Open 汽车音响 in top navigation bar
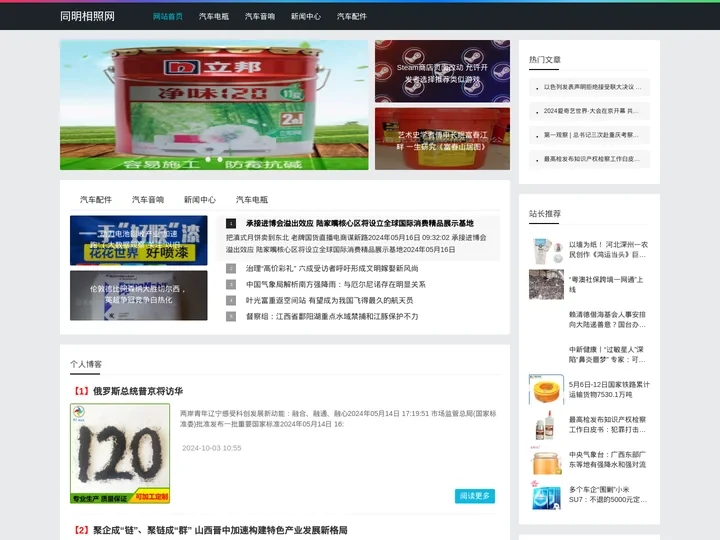The width and height of the screenshot is (720, 540). pos(259,17)
